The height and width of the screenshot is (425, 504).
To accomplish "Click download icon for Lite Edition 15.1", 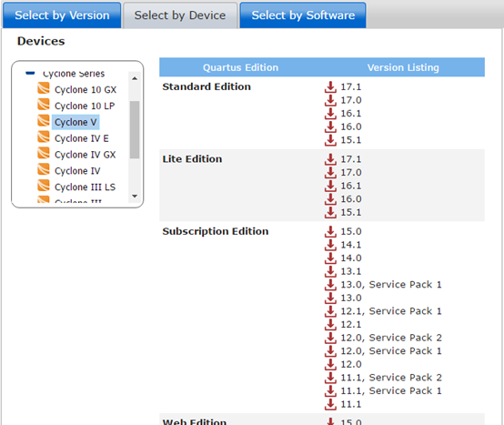I will tap(330, 213).
